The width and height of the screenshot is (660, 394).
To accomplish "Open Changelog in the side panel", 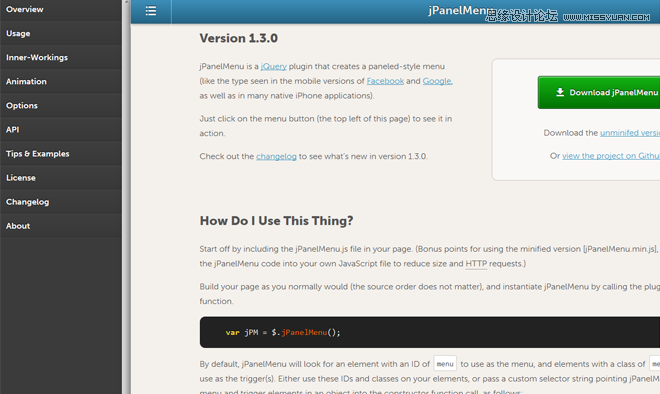I will click(61, 202).
